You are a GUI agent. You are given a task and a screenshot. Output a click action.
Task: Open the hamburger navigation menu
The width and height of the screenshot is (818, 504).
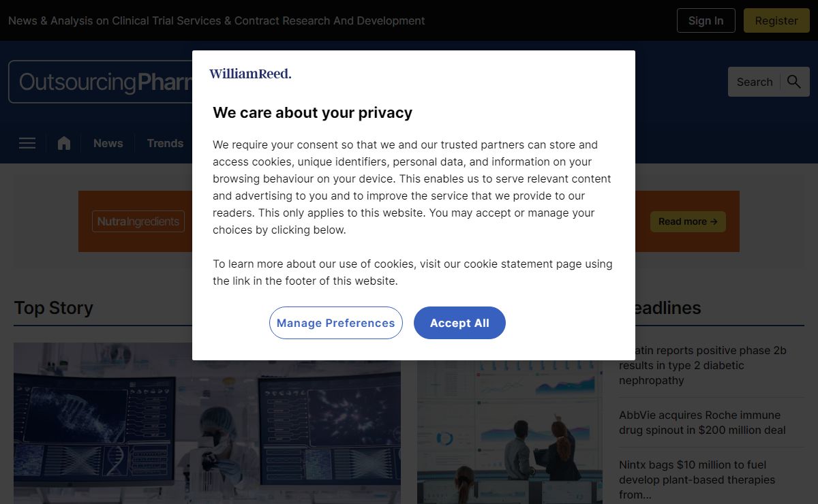click(x=27, y=143)
